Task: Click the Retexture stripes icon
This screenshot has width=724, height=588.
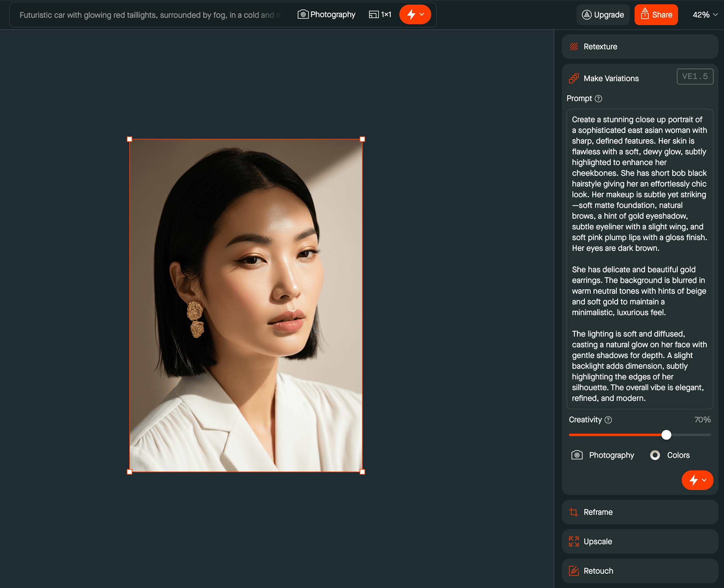Action: pyautogui.click(x=574, y=47)
